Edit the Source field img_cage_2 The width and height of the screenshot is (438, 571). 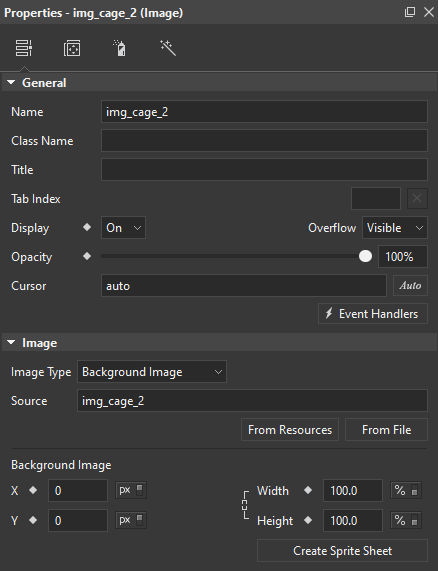click(252, 401)
